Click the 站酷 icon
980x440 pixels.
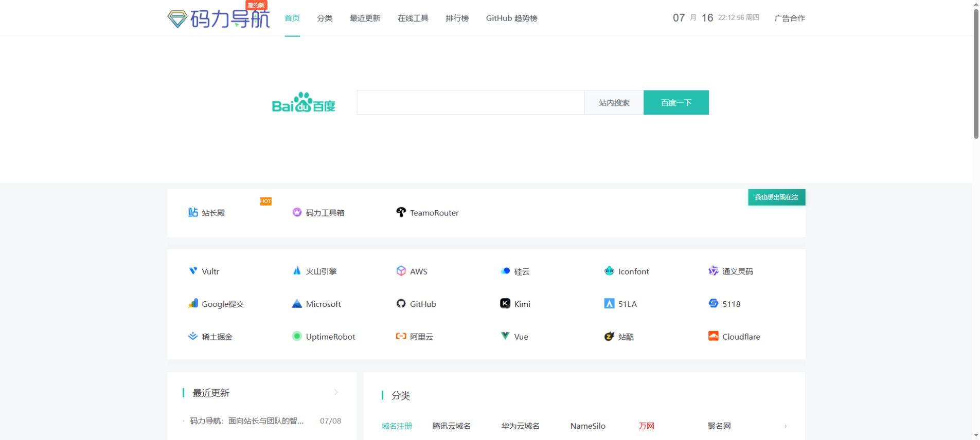(609, 336)
